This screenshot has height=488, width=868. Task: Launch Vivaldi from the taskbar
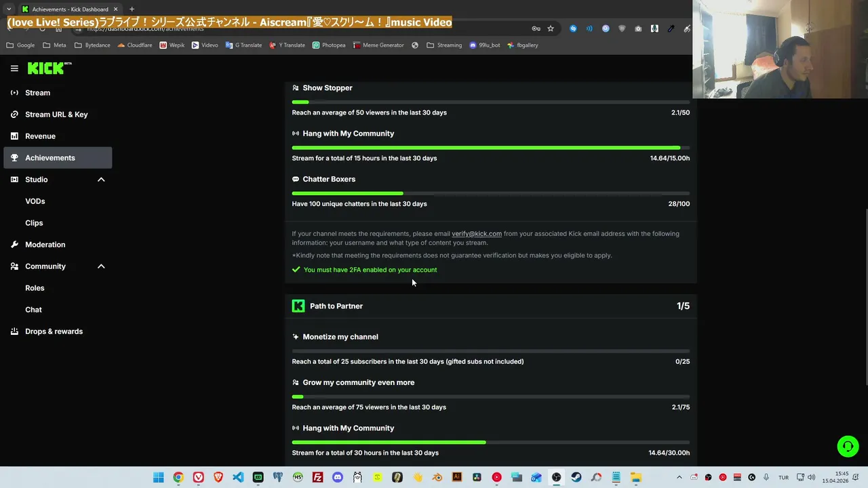pyautogui.click(x=198, y=477)
